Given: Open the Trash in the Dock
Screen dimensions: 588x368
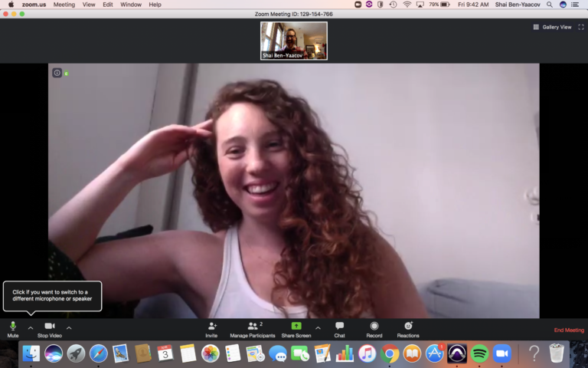Looking at the screenshot, I should pos(557,353).
